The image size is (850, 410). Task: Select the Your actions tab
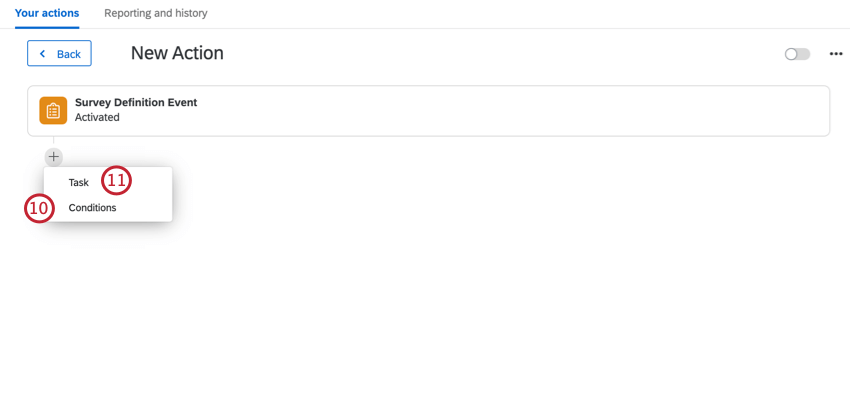[x=47, y=13]
